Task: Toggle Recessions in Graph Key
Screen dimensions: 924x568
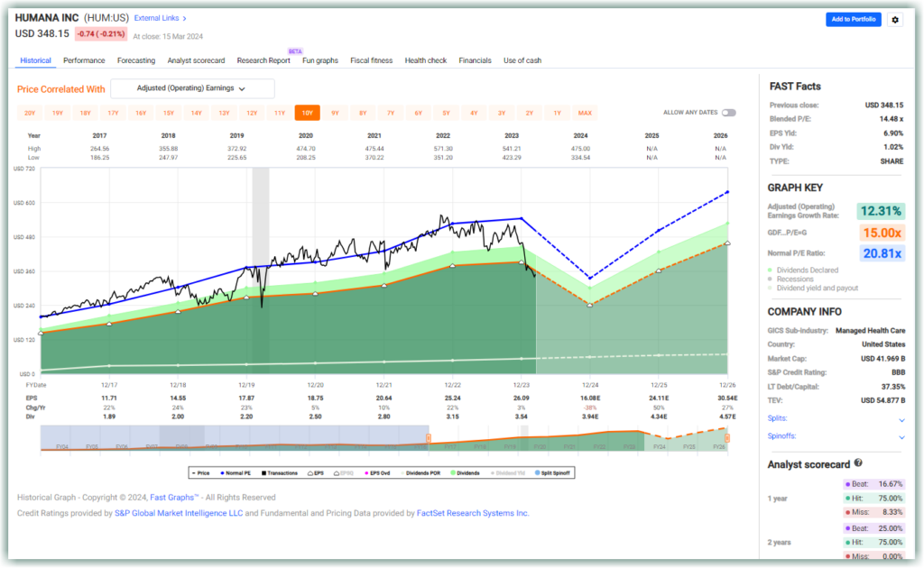Action: [790, 279]
